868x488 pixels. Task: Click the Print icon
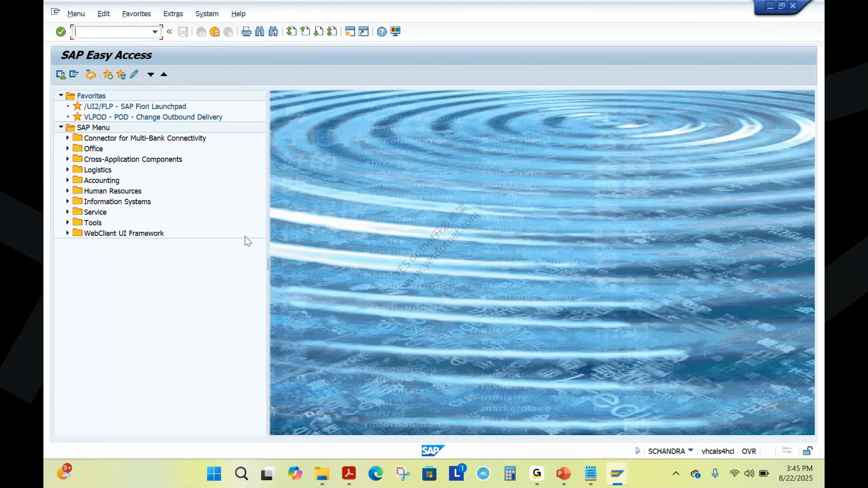(246, 32)
